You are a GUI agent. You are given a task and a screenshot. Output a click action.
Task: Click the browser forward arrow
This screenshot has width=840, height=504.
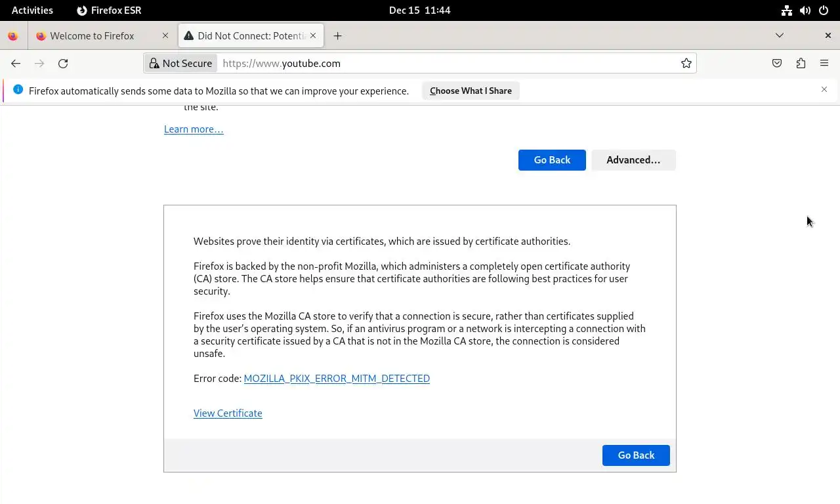39,64
